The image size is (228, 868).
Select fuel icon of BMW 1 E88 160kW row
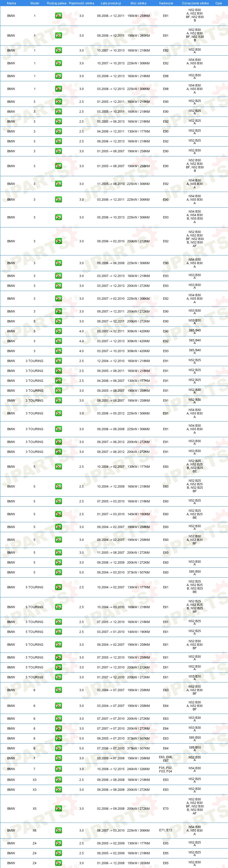(x=58, y=76)
